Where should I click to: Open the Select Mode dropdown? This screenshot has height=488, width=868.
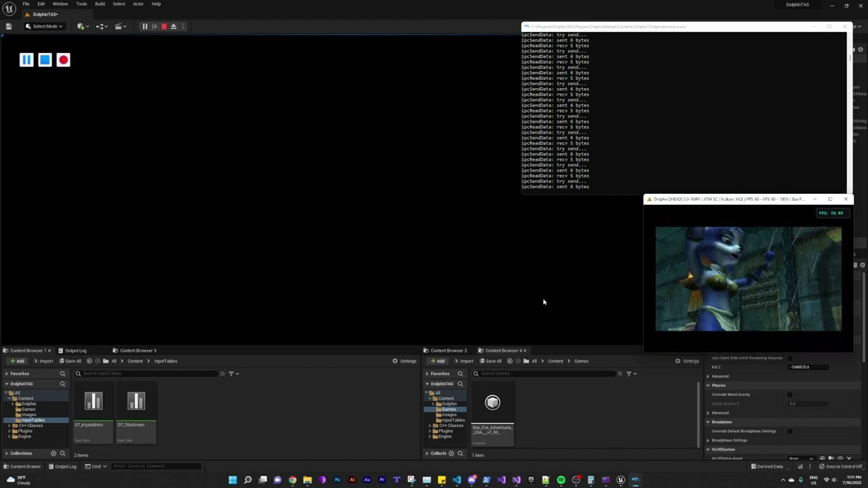click(x=44, y=26)
